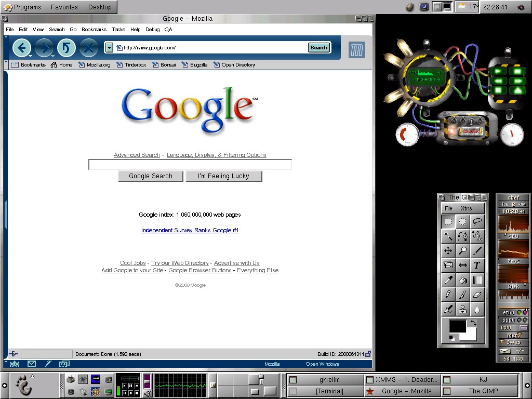The height and width of the screenshot is (399, 532).
Task: Select the gradient blend tool
Action: [x=477, y=280]
